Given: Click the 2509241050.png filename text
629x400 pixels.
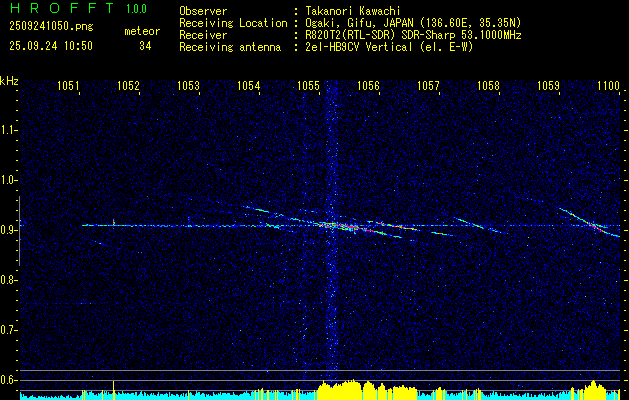Looking at the screenshot, I should (51, 27).
